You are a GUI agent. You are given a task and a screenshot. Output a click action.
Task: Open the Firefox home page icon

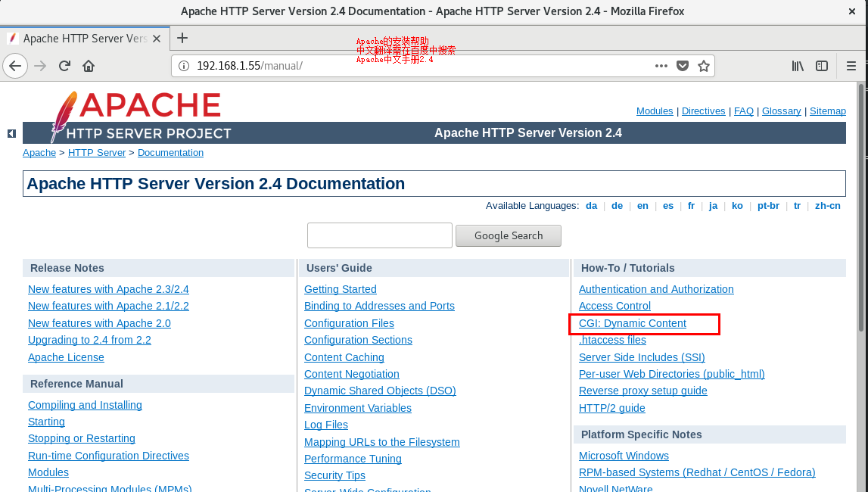[89, 66]
